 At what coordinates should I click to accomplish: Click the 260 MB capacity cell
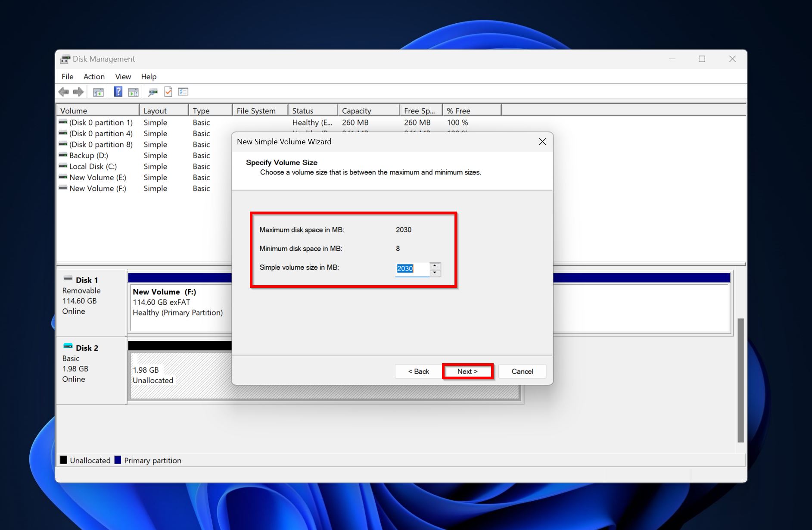[355, 122]
